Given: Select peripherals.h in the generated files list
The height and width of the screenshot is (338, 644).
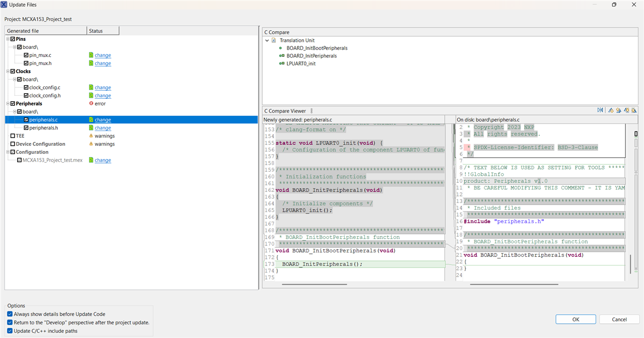Looking at the screenshot, I should pyautogui.click(x=43, y=128).
